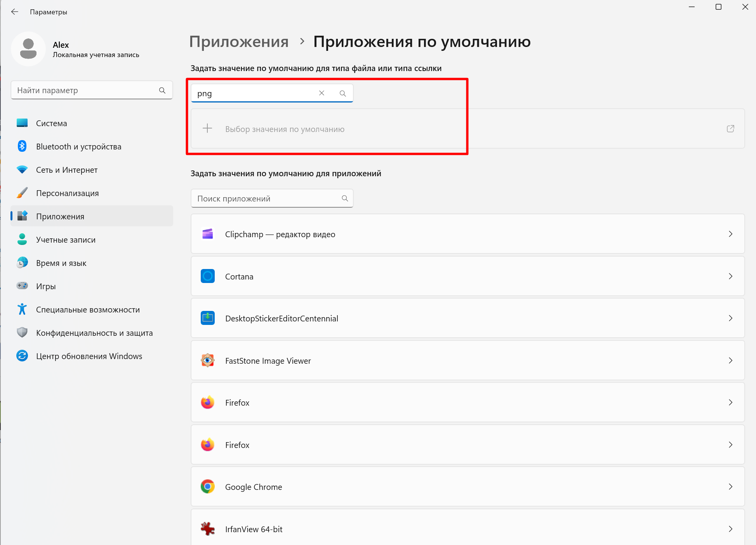Click the magnifier in the png field
This screenshot has width=756, height=545.
click(342, 93)
